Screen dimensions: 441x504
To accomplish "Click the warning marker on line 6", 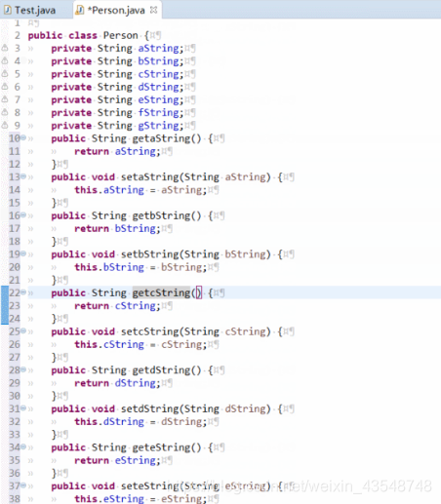I will tap(5, 87).
